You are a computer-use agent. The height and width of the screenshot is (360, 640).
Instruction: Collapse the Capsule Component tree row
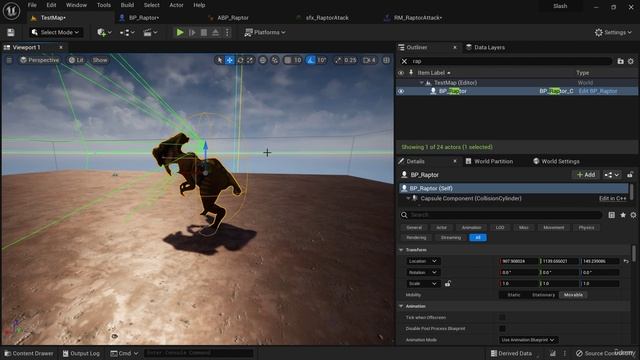click(x=408, y=198)
